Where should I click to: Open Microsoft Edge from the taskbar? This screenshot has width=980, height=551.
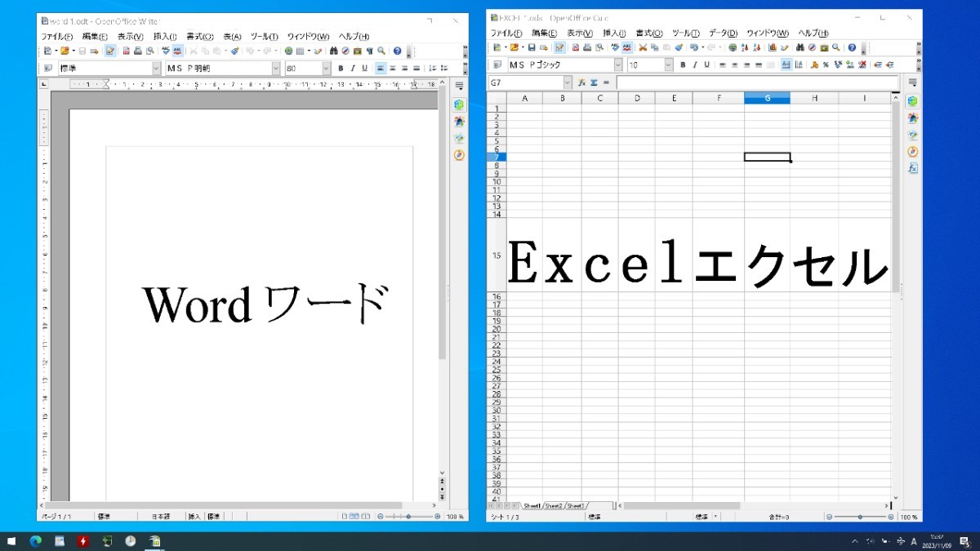pyautogui.click(x=35, y=541)
